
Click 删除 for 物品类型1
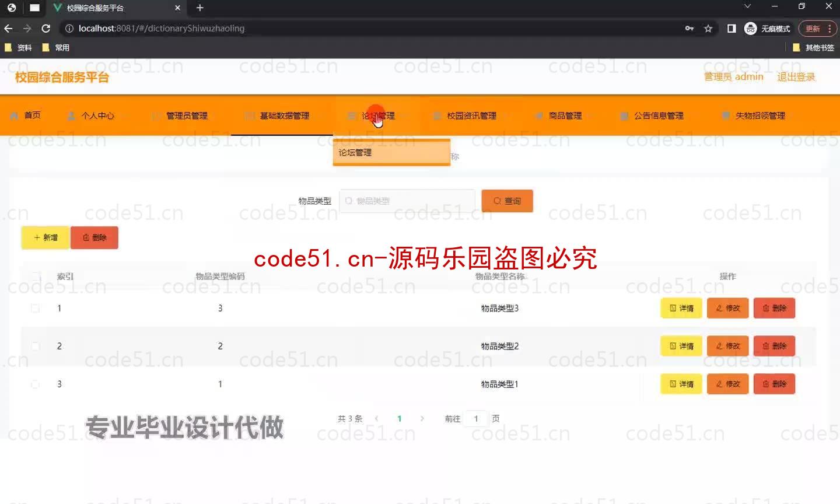click(775, 384)
